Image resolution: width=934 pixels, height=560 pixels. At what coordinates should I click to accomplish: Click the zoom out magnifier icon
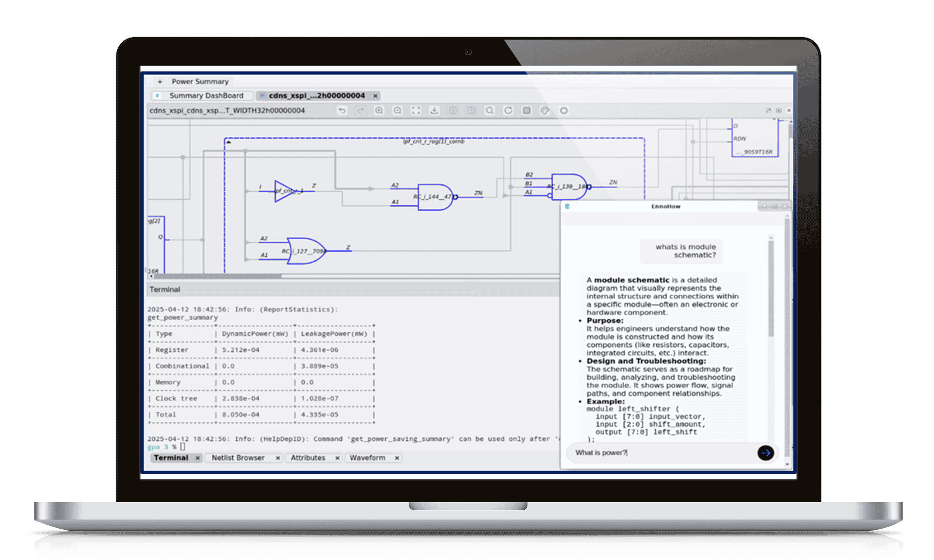(397, 111)
